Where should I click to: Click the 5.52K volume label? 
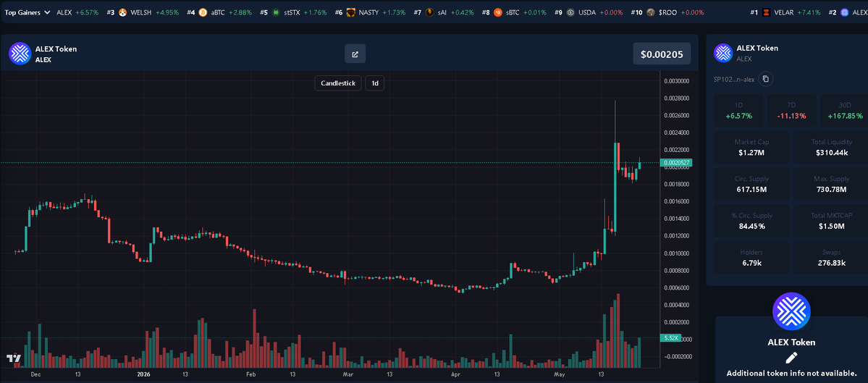pos(670,337)
